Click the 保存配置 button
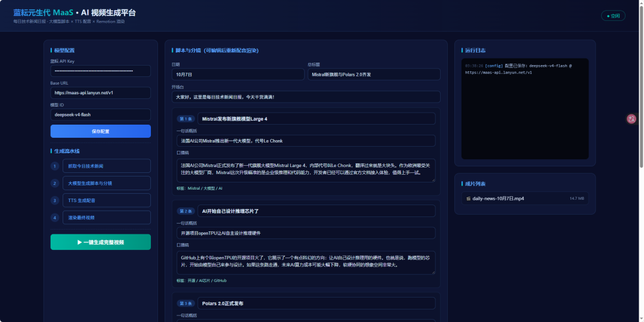 click(x=101, y=131)
